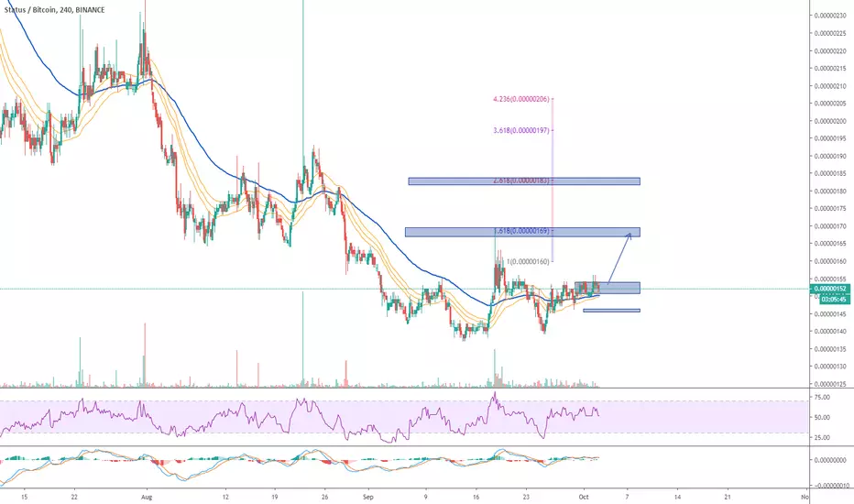Click the 0.00000200 price axis label
The width and height of the screenshot is (854, 504).
(830, 121)
